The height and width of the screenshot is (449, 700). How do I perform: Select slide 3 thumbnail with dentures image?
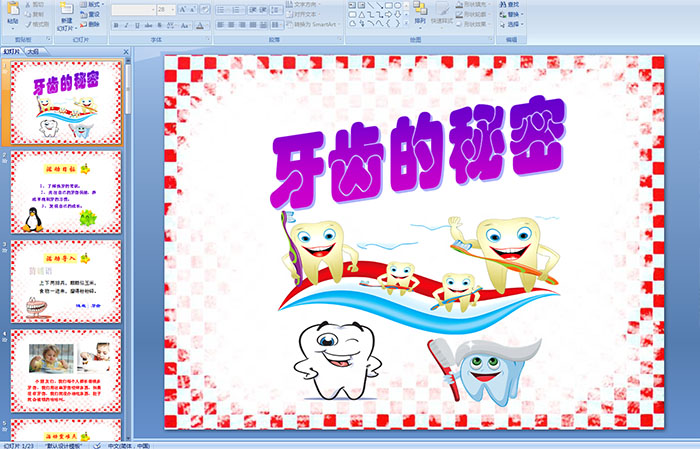66,282
